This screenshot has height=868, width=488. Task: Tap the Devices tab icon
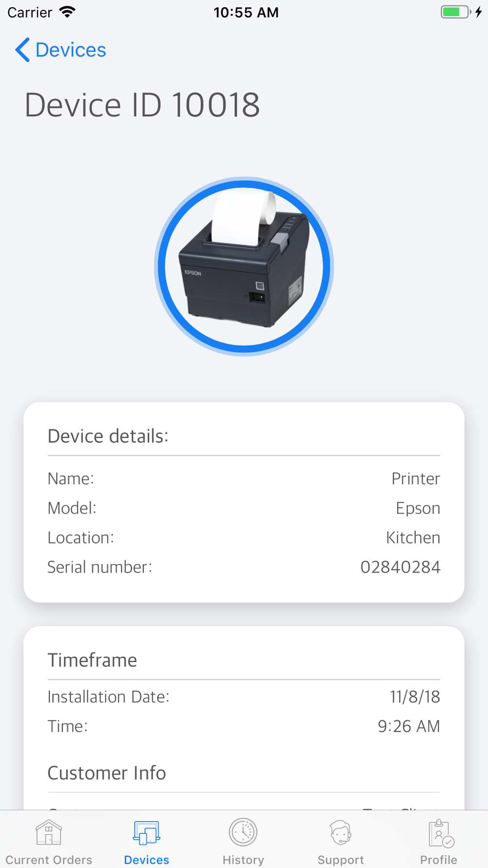146,832
